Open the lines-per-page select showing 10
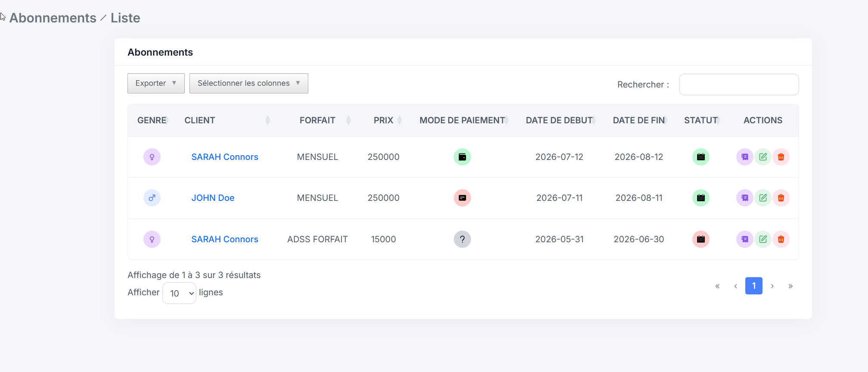The height and width of the screenshot is (372, 868). 179,293
